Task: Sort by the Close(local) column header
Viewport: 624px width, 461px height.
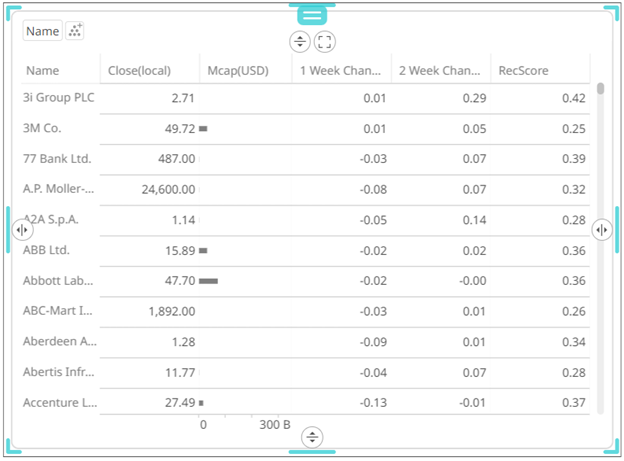Action: (140, 71)
